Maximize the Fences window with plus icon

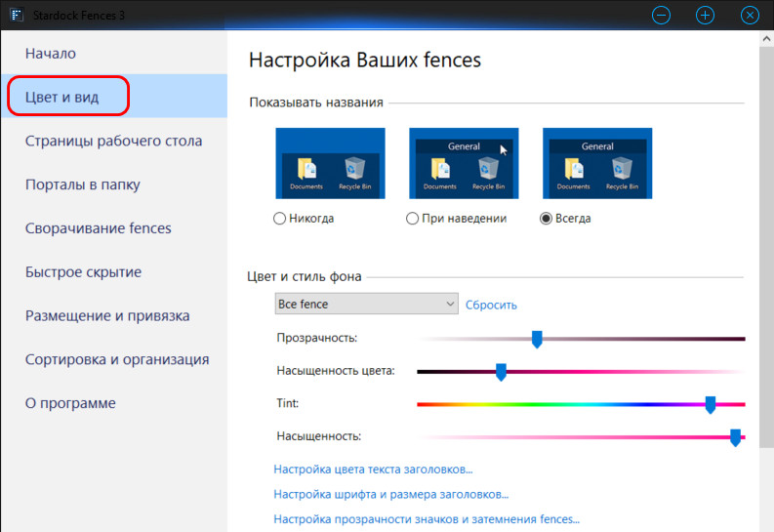(705, 16)
